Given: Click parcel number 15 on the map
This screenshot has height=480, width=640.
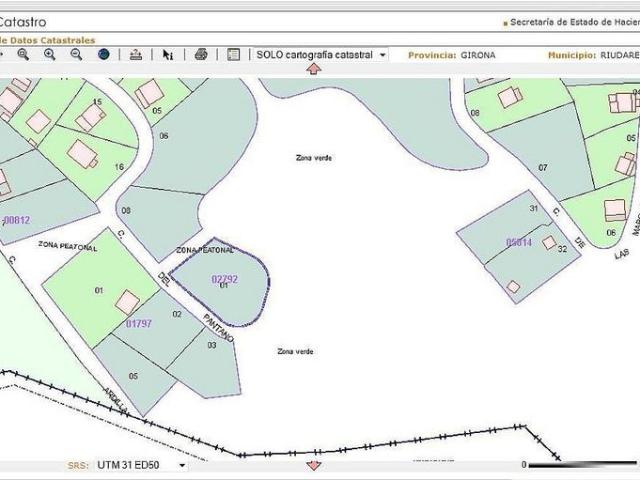Looking at the screenshot, I should coord(97,102).
